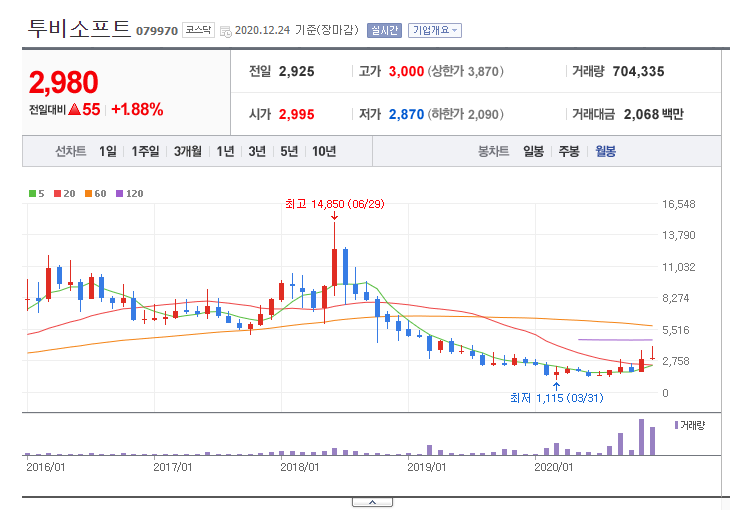Show the 1년 line chart
Screen dimensions: 730x510
tap(225, 151)
